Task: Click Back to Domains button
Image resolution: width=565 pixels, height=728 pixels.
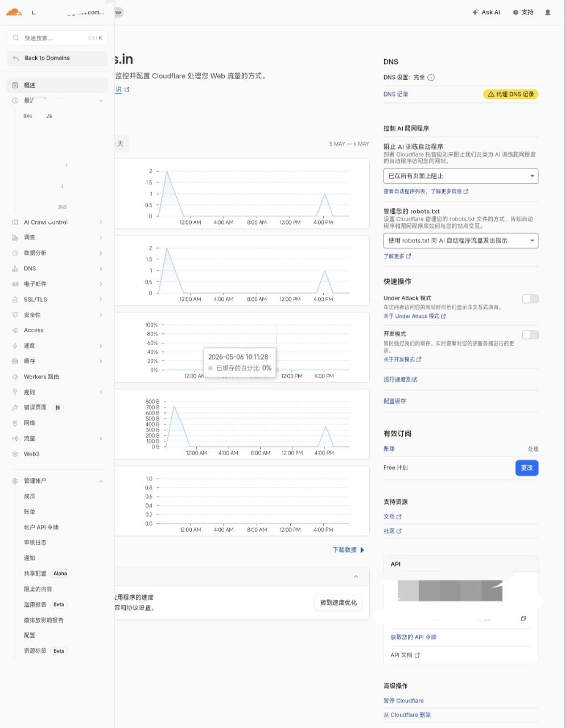Action: (x=57, y=58)
